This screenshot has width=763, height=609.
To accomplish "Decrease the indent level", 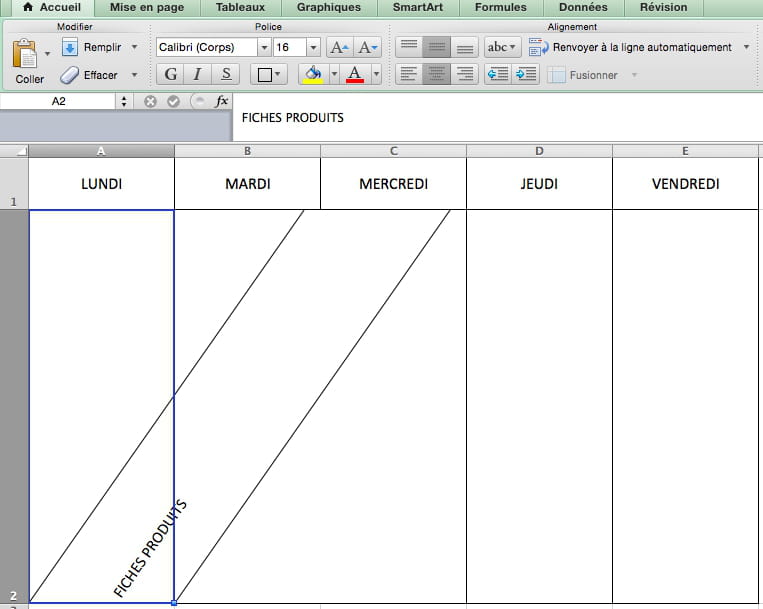I will coord(498,74).
